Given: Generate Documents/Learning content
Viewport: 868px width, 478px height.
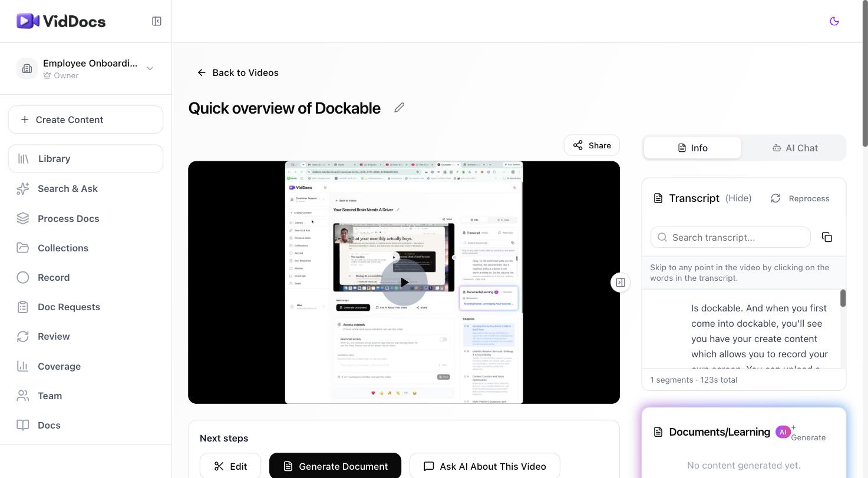Looking at the screenshot, I should pos(808,433).
